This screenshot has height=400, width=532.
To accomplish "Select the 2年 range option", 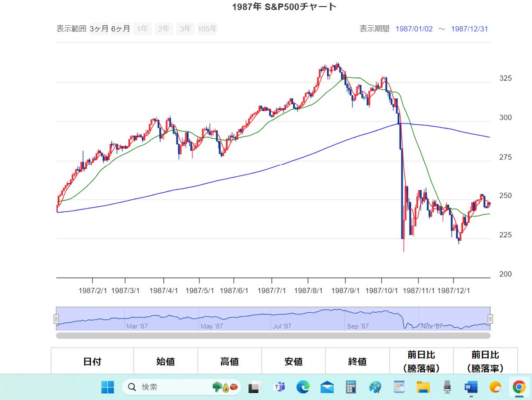I will point(164,29).
